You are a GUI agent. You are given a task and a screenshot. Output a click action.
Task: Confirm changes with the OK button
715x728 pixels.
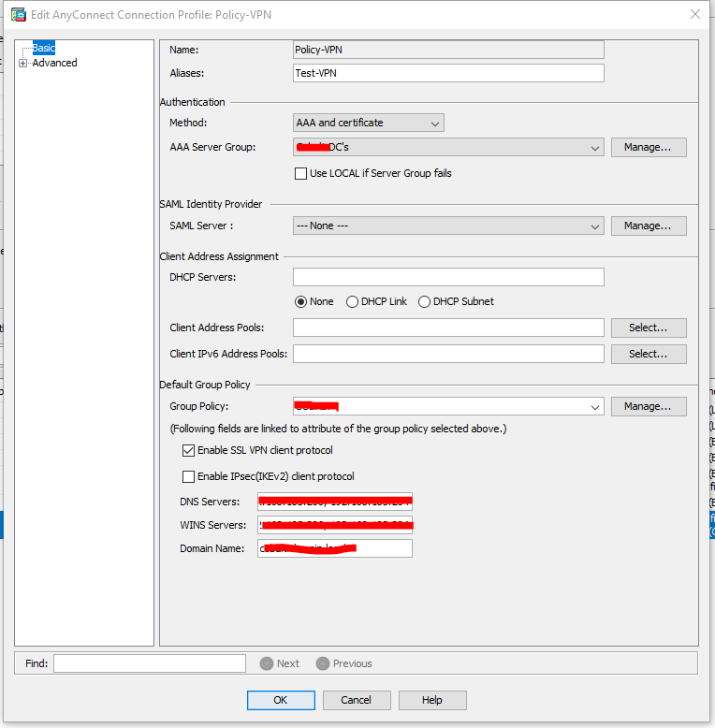click(x=281, y=700)
